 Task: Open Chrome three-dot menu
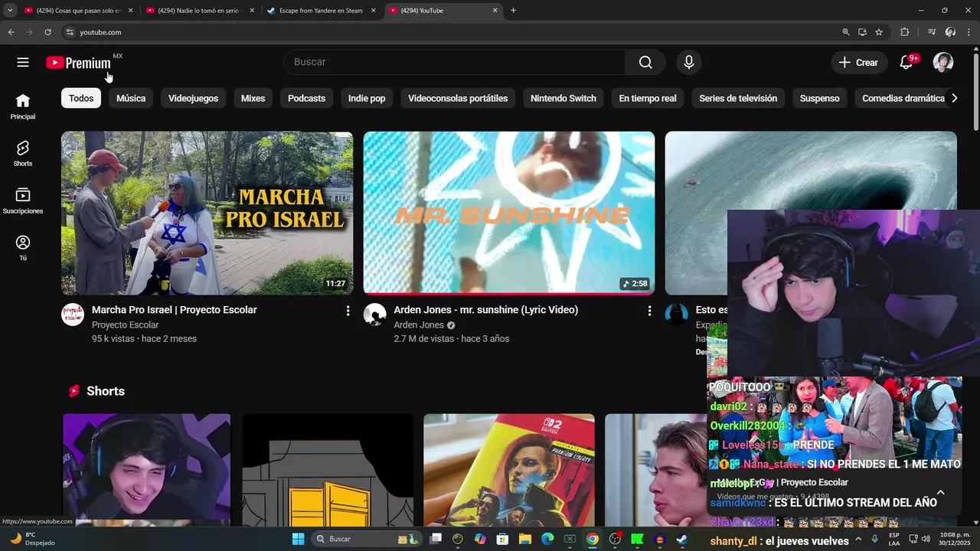click(x=969, y=32)
